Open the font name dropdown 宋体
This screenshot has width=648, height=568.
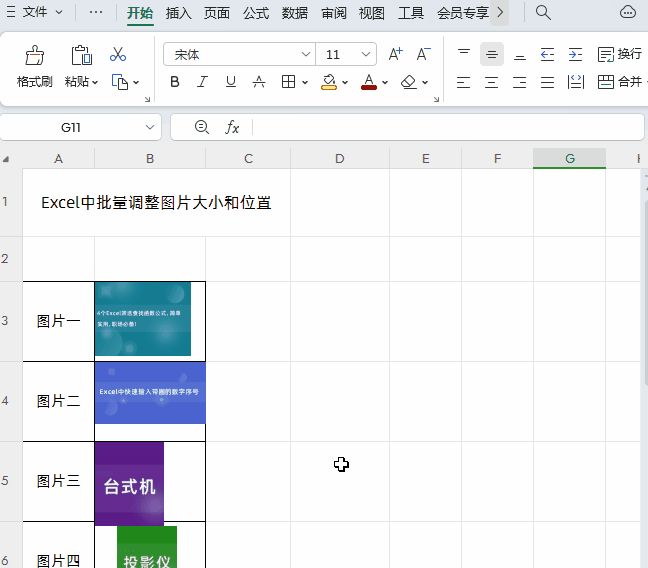tap(306, 54)
